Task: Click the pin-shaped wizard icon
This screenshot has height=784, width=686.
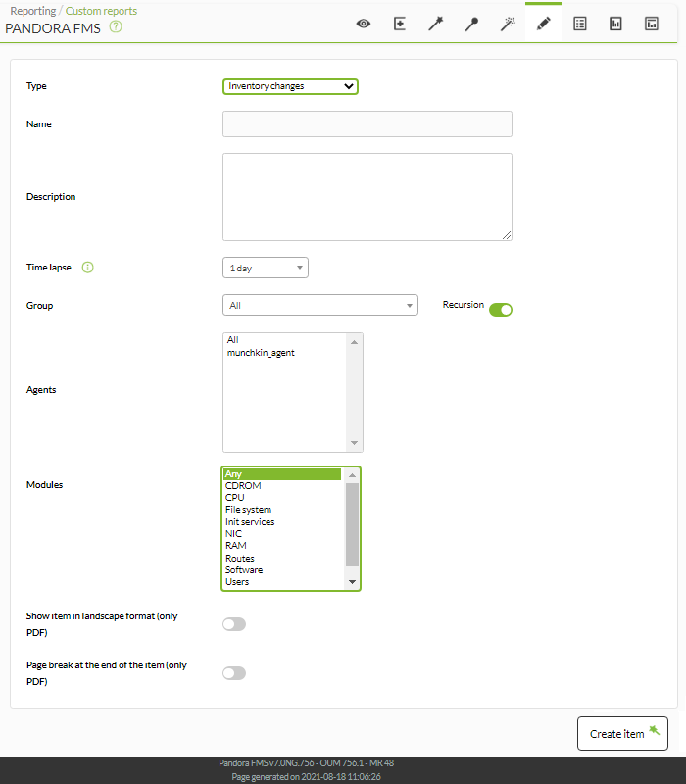Action: click(x=471, y=24)
